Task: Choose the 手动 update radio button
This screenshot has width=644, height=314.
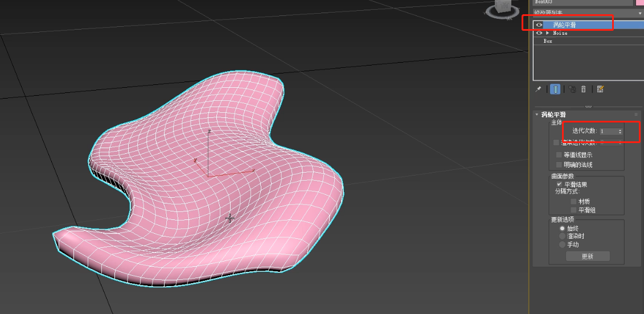Action: pyautogui.click(x=562, y=244)
